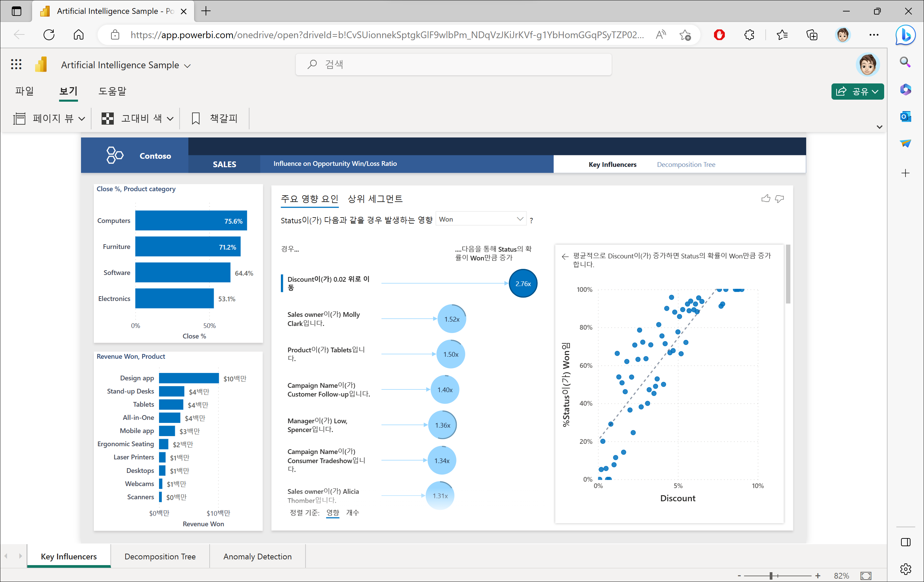Open the app launcher grid icon
The height and width of the screenshot is (582, 924).
(x=16, y=65)
